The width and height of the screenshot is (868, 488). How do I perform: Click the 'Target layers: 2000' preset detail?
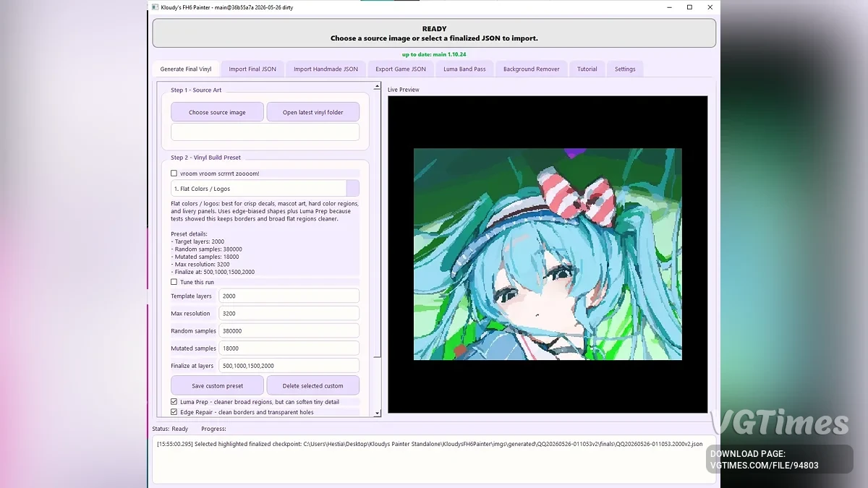197,241
